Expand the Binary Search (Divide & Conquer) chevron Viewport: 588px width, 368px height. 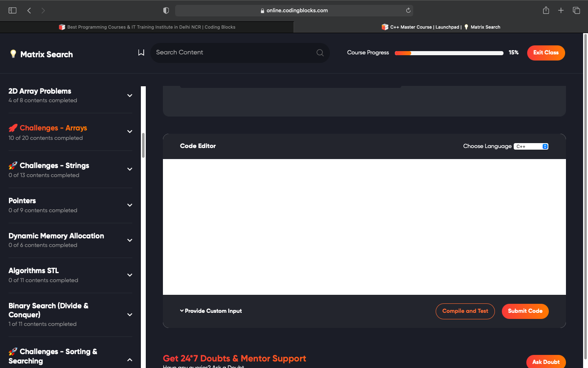(x=130, y=315)
